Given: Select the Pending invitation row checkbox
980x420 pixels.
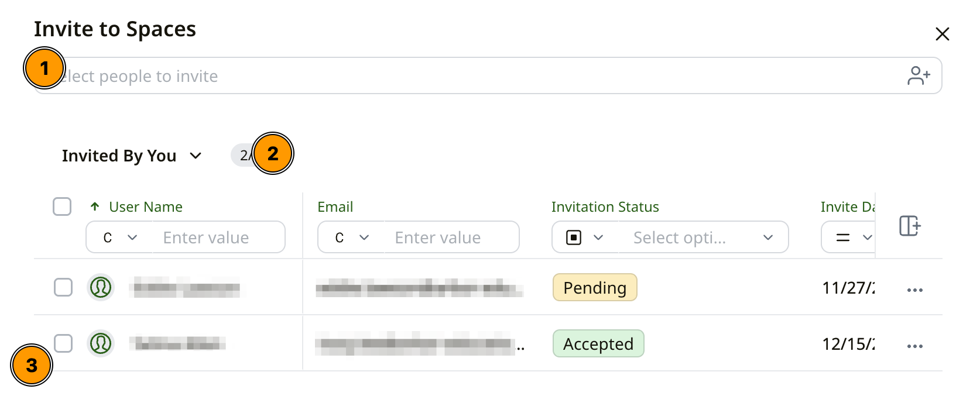Looking at the screenshot, I should coord(63,287).
